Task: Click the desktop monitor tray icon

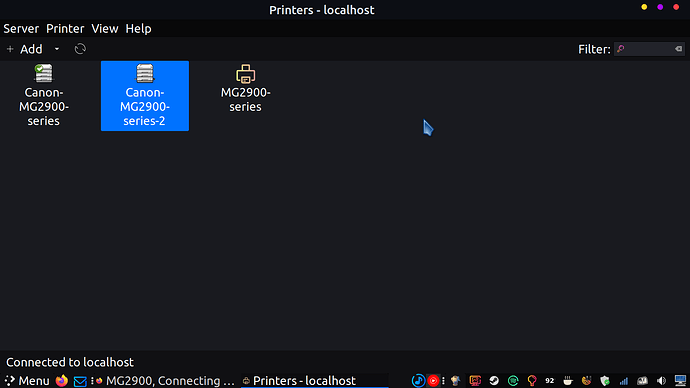Action: coord(680,381)
